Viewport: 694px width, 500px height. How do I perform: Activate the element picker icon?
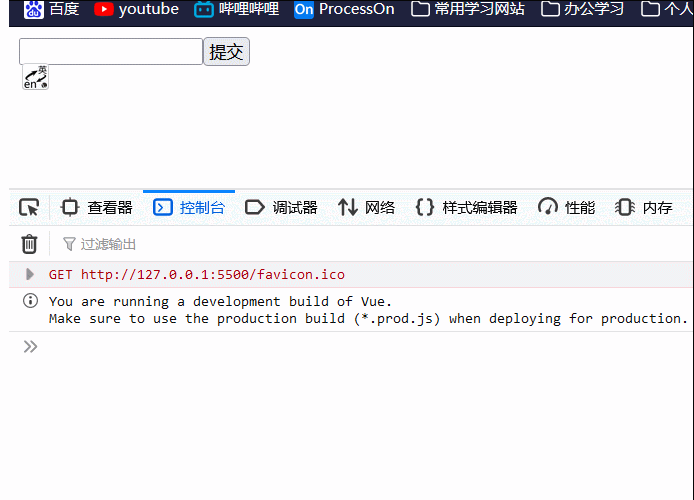(29, 208)
